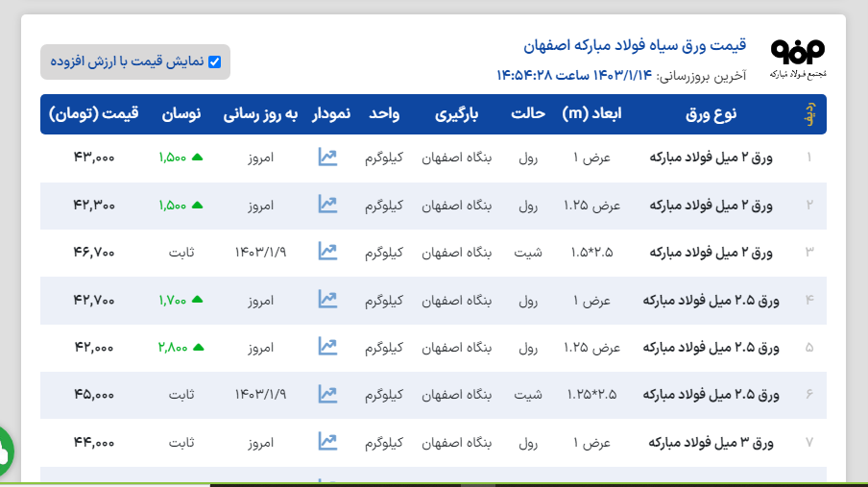Sort by قیمت (تومان) column header

[94, 113]
